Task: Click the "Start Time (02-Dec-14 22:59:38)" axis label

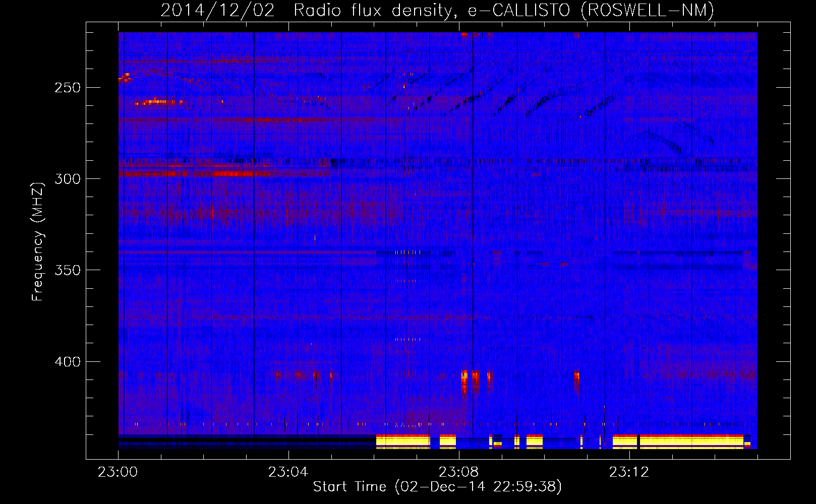Action: 437,487
